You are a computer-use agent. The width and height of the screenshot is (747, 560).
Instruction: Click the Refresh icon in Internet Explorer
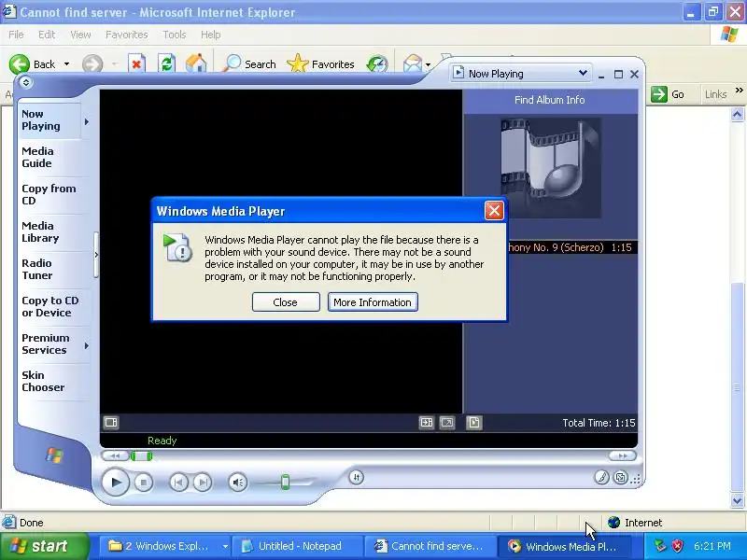pyautogui.click(x=166, y=64)
